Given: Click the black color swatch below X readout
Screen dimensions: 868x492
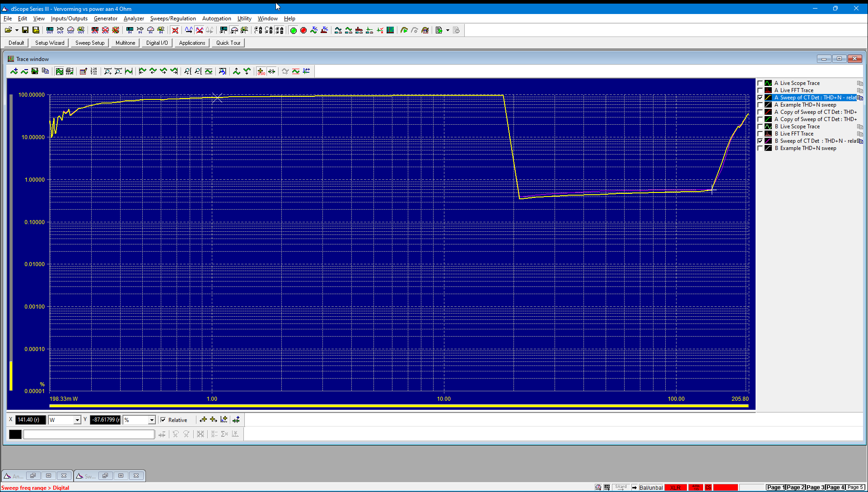Looking at the screenshot, I should tap(15, 434).
